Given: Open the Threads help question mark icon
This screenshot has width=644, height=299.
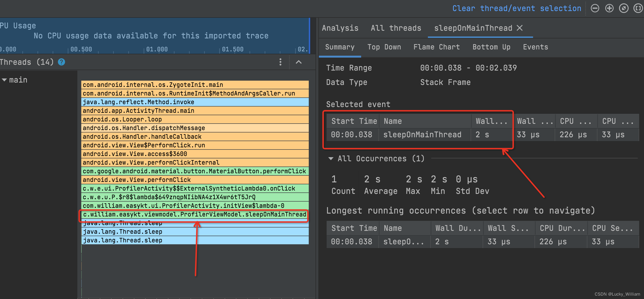Looking at the screenshot, I should (x=61, y=62).
